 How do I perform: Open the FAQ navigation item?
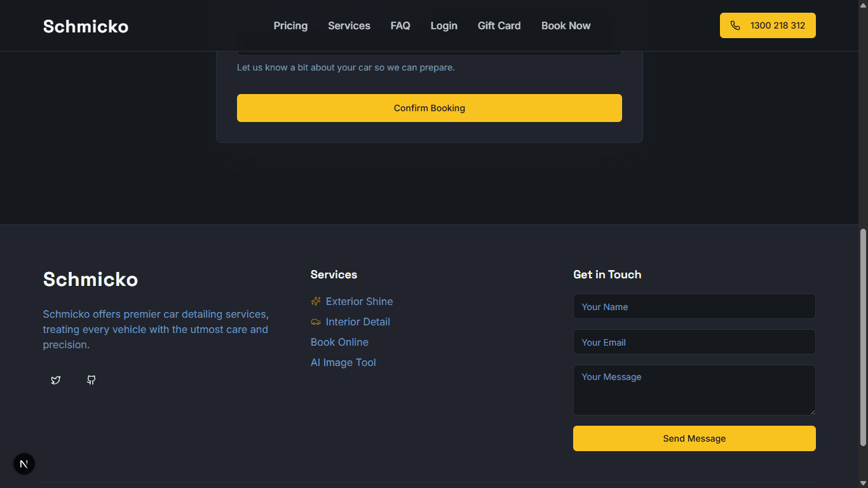400,25
